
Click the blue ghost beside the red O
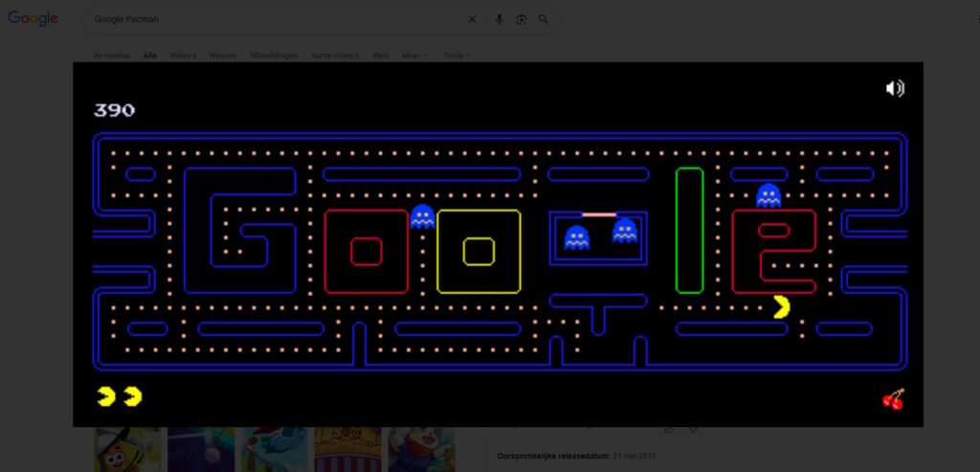(x=422, y=217)
